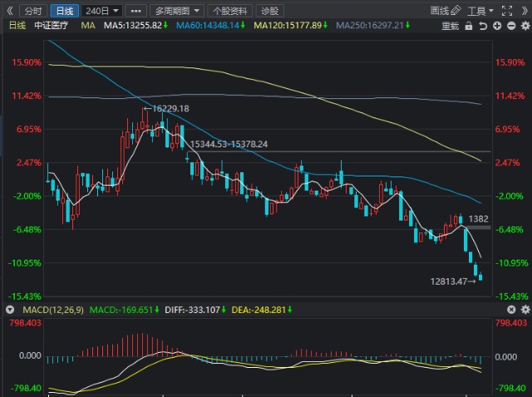This screenshot has height=397, width=532.
Task: Collapse the MACD panel triangle toggle
Action: (10, 310)
